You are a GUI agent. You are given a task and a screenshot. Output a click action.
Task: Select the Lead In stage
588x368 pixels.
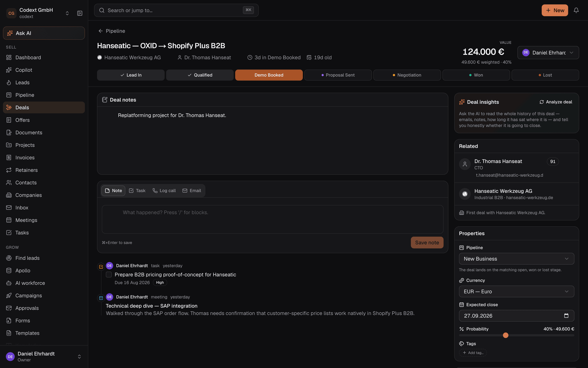pyautogui.click(x=131, y=75)
